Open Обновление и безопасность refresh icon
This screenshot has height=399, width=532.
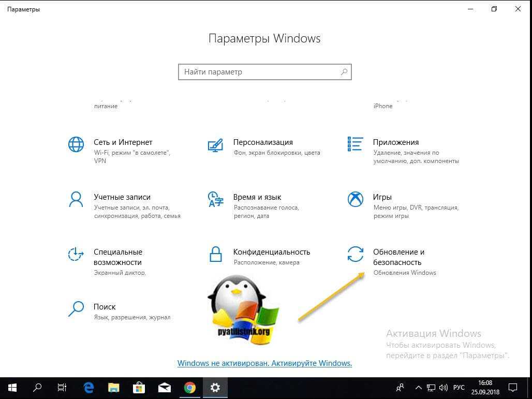(356, 254)
